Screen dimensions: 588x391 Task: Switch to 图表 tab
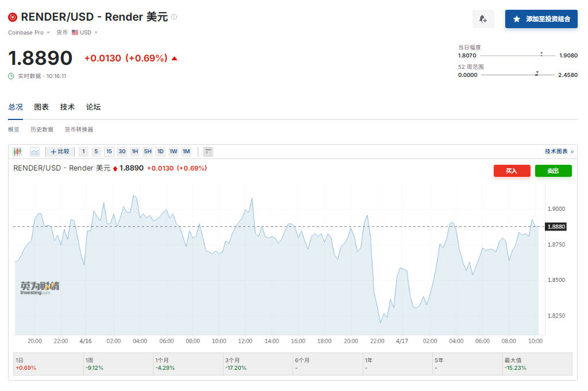41,107
